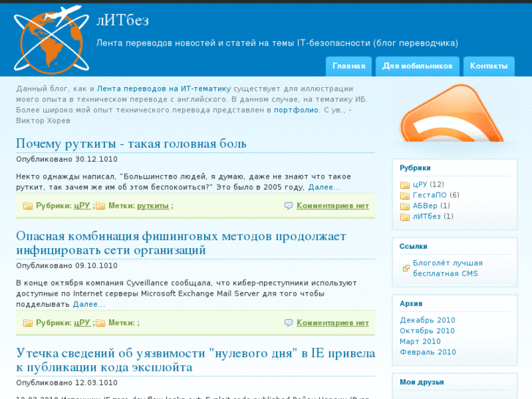Open the Октябрь 2010 archive
Viewport: 532px width, 399px height.
(427, 331)
